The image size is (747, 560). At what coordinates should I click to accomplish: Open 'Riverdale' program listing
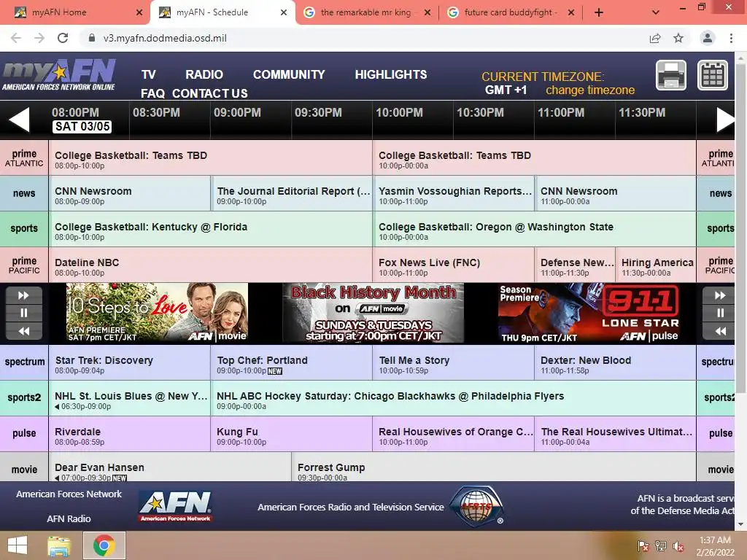[x=130, y=434]
